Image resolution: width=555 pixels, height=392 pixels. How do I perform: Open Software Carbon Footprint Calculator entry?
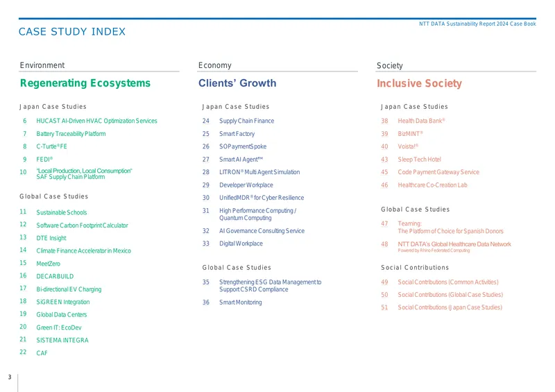coord(82,225)
